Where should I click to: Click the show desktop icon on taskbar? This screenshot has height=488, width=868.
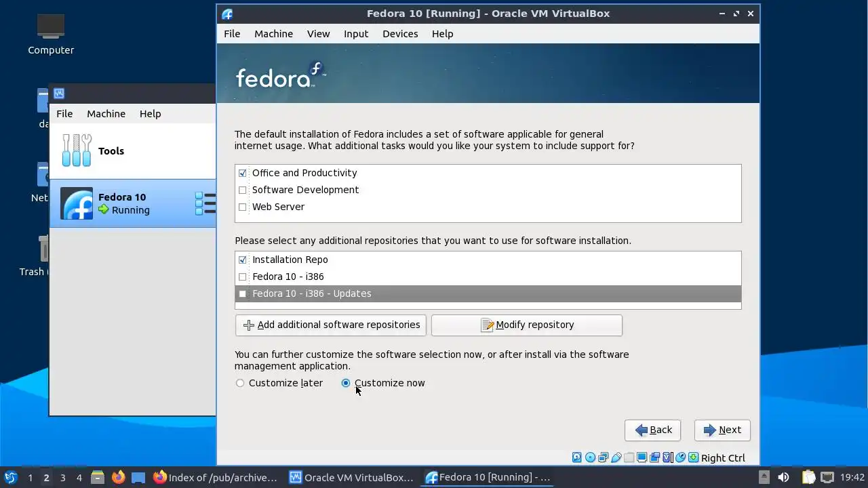[x=138, y=477]
